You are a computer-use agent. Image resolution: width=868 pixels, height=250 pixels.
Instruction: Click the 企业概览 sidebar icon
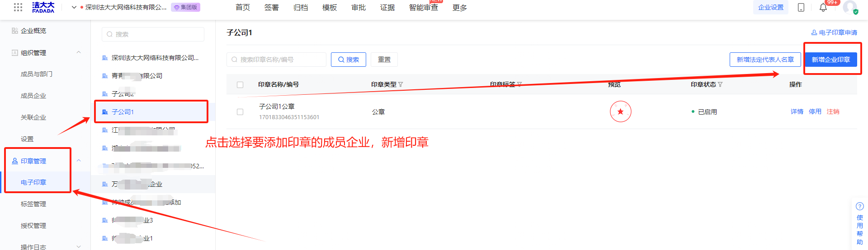[x=15, y=31]
